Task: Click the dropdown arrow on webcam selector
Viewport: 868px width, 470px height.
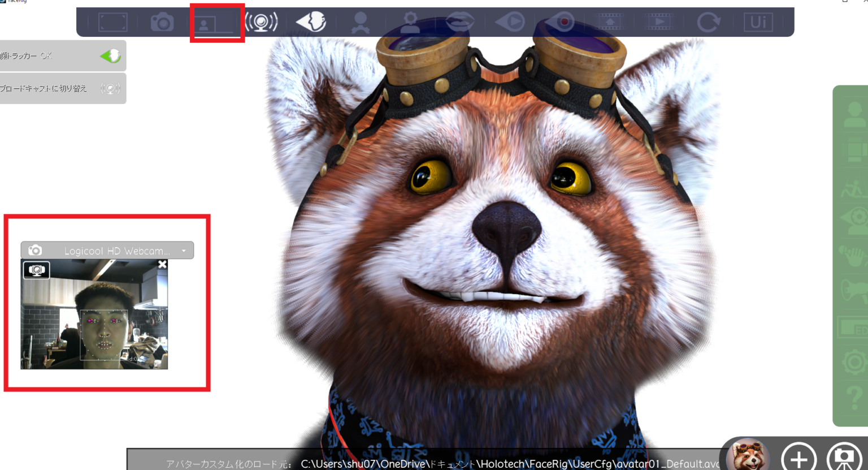Action: click(x=184, y=251)
